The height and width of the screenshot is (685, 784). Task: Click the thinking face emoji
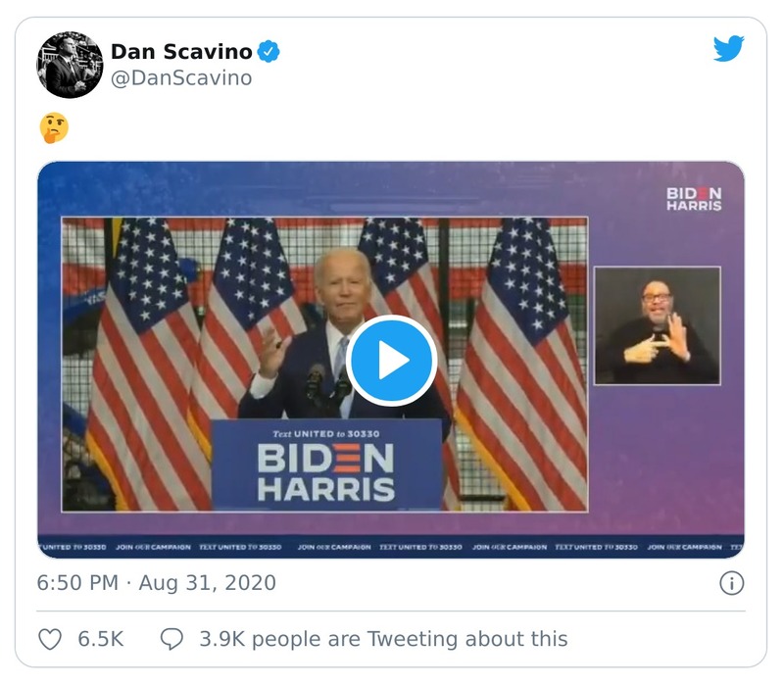coord(54,126)
